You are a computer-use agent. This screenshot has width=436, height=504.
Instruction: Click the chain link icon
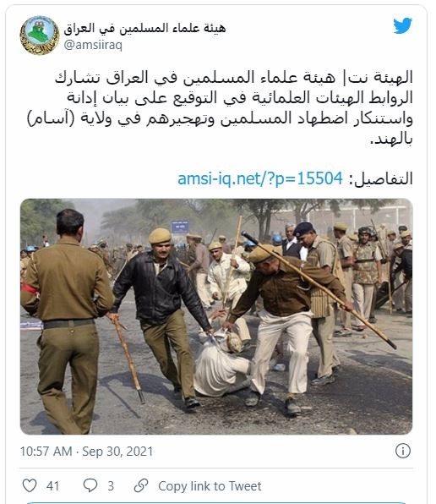click(x=141, y=485)
